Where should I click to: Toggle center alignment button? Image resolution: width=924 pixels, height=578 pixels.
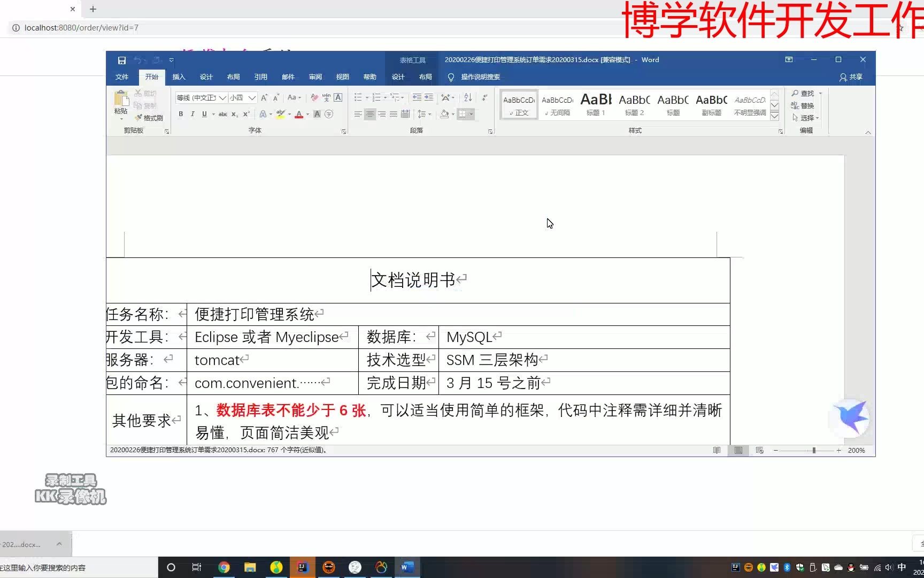[370, 114]
